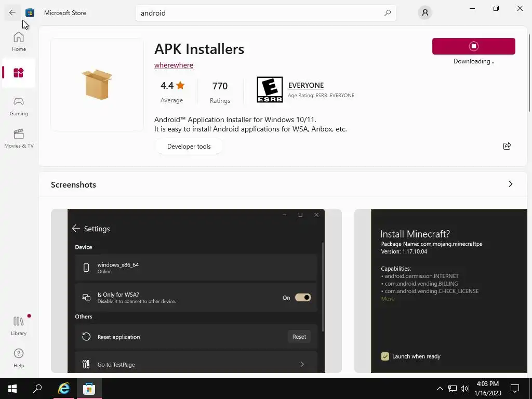Open the Movies & TV section

click(19, 138)
